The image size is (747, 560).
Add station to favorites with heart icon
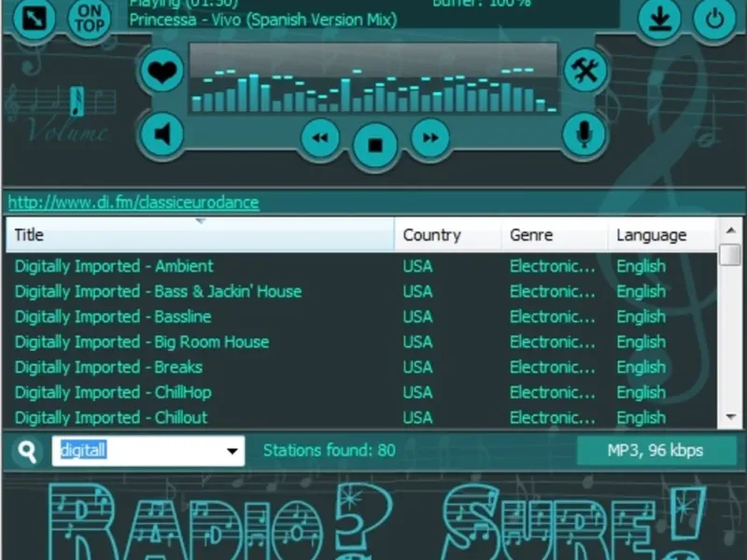162,71
